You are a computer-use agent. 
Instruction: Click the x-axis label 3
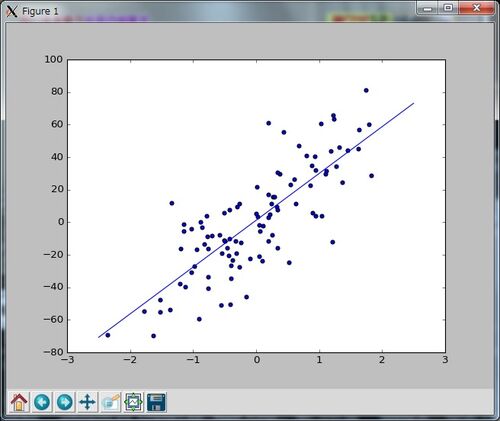(x=445, y=360)
